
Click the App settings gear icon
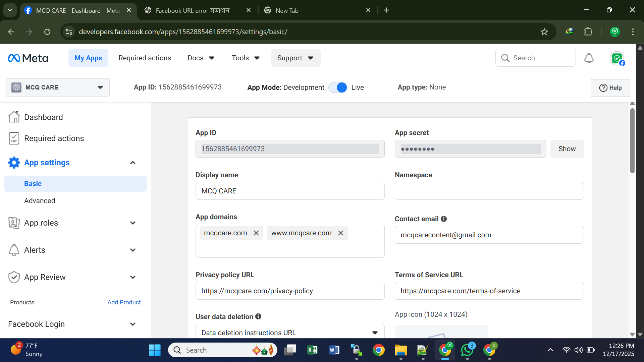pyautogui.click(x=14, y=163)
